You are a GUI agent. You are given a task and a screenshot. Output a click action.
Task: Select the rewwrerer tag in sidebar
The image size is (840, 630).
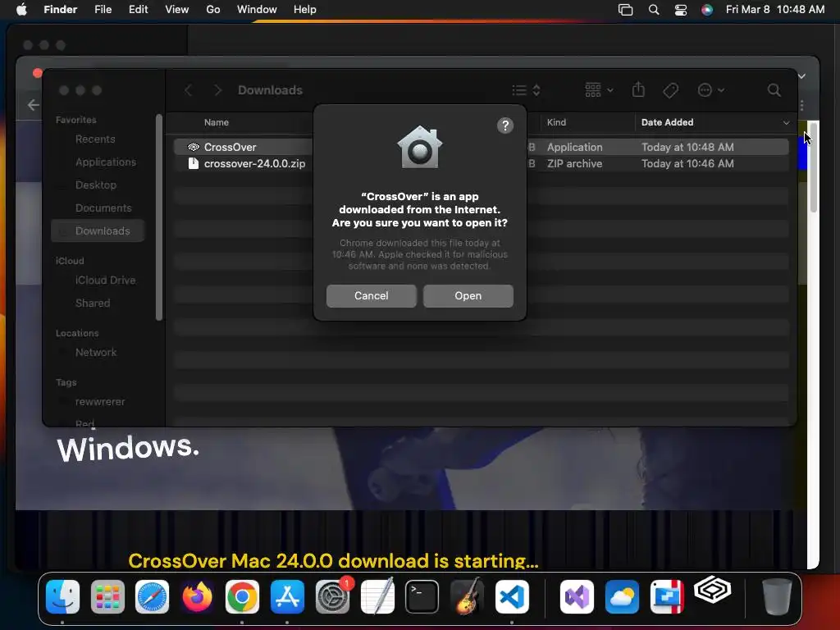(99, 402)
